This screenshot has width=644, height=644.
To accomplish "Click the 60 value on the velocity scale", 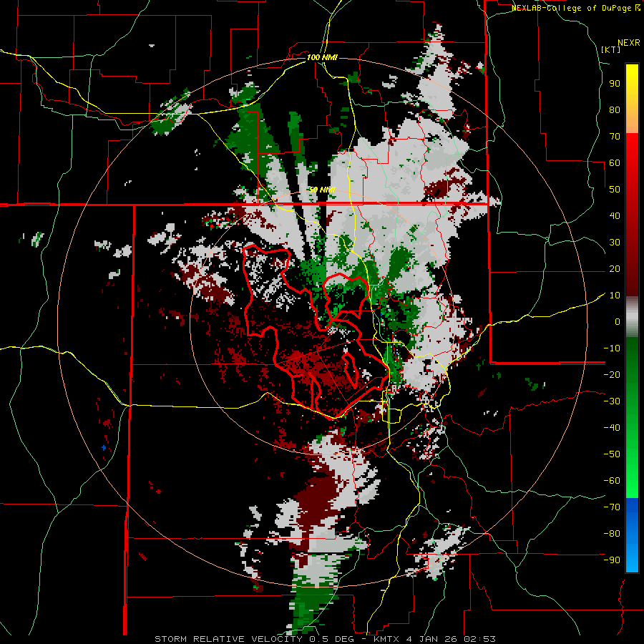I will (x=615, y=163).
